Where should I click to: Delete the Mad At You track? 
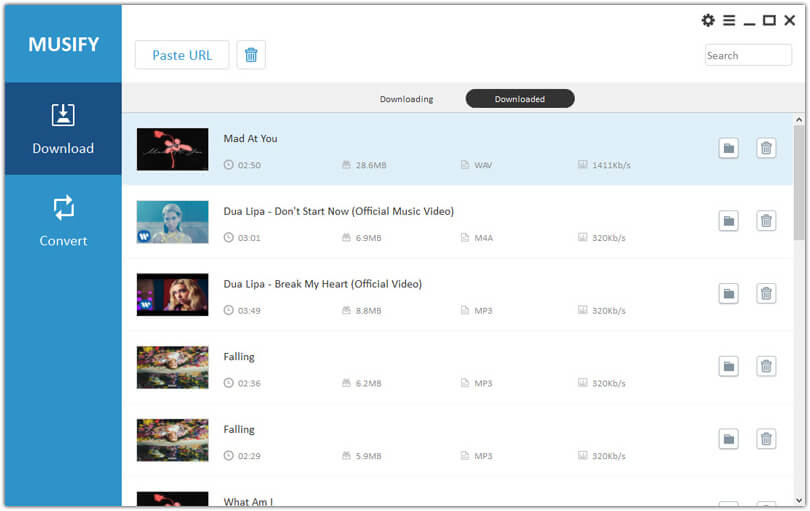point(766,148)
